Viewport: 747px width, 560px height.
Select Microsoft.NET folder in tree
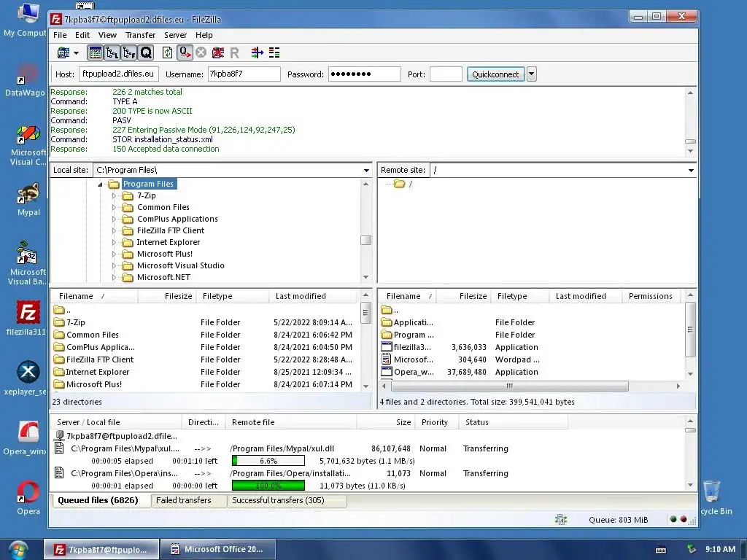(x=163, y=277)
